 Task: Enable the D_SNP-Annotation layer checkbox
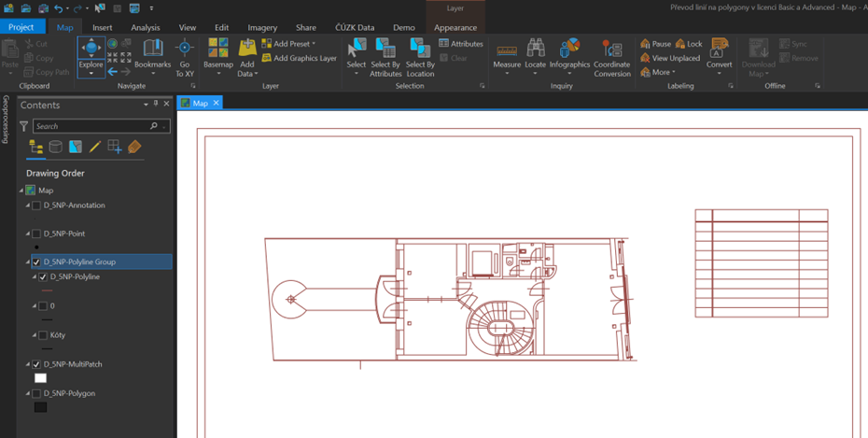coord(36,205)
